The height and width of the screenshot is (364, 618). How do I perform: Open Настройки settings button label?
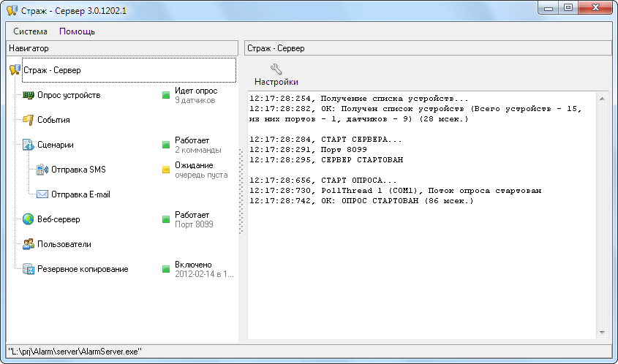point(276,82)
